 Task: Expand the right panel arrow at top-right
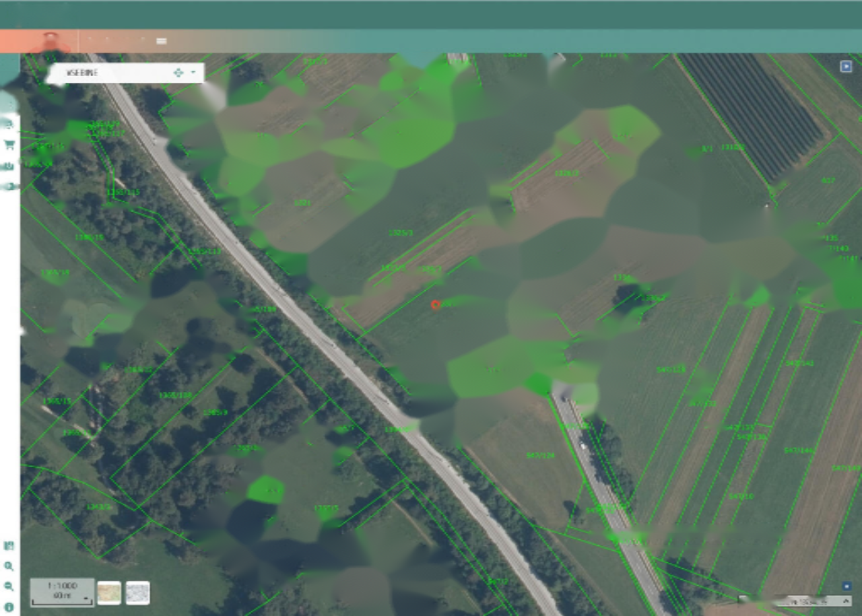pyautogui.click(x=846, y=66)
